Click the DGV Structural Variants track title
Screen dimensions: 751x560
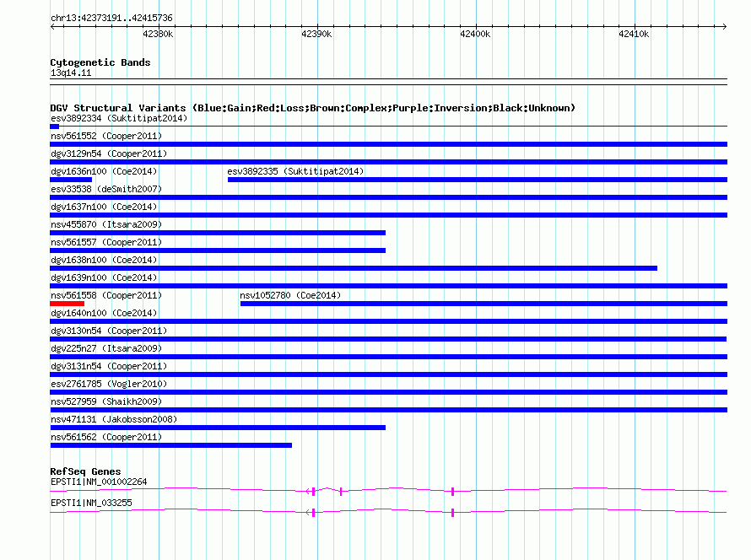(313, 108)
